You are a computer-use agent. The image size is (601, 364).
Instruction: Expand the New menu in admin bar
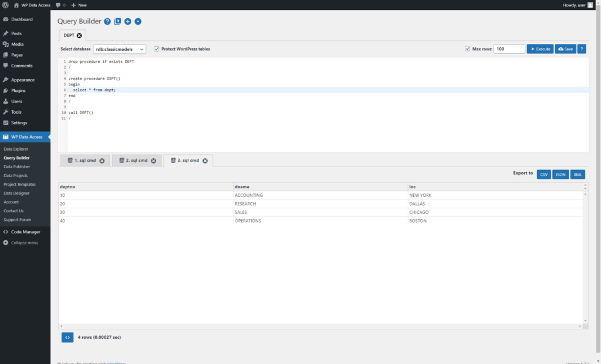tap(78, 5)
